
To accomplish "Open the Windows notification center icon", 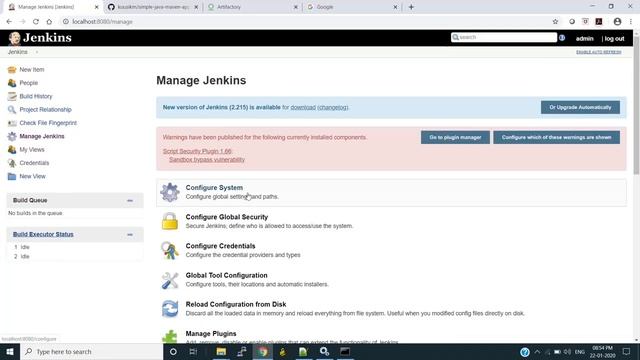I will 627,351.
